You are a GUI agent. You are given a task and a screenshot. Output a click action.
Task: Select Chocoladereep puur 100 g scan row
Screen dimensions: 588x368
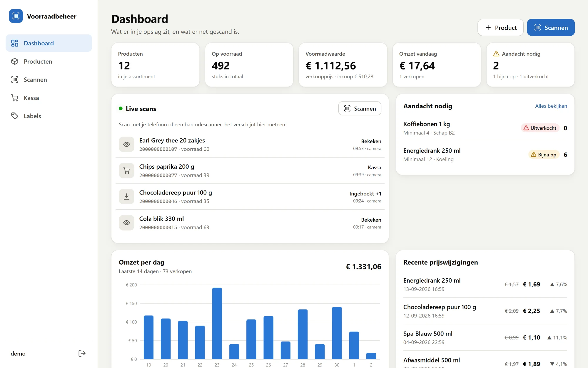pyautogui.click(x=250, y=197)
